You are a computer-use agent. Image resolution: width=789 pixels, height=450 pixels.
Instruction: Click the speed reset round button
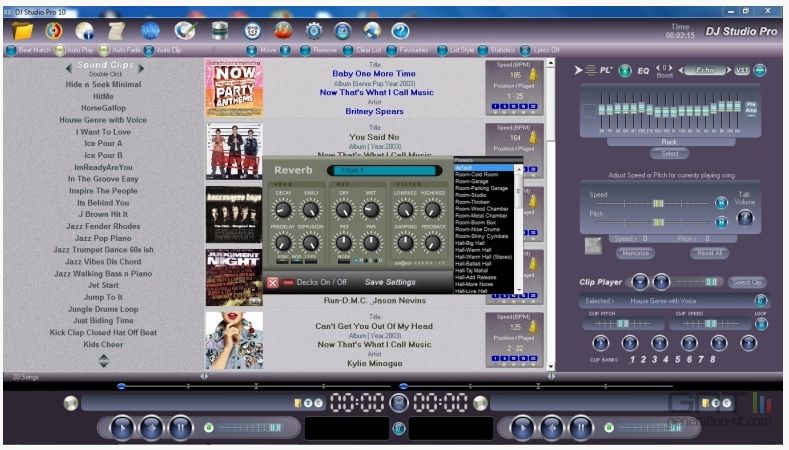tap(721, 203)
